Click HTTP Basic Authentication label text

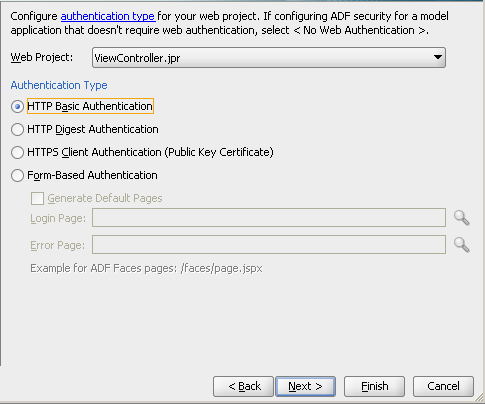tap(90, 106)
